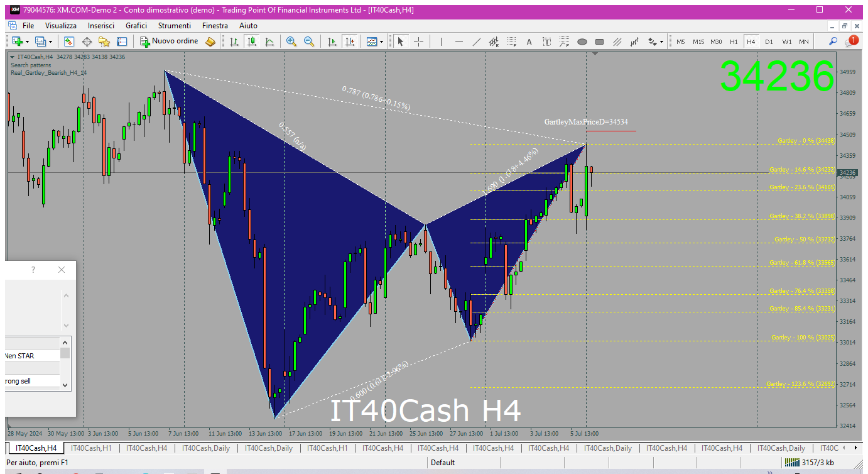This screenshot has width=868, height=474.
Task: Open the Navigator star-folder icon
Action: tap(104, 41)
